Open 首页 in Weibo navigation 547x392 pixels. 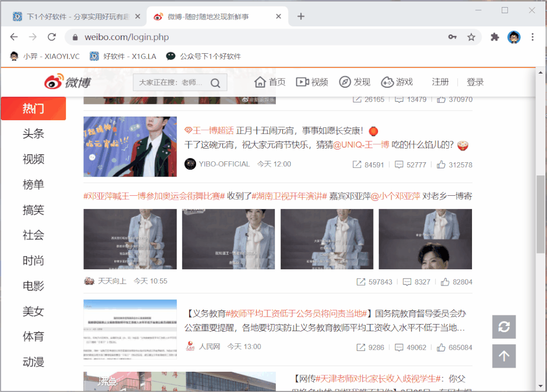click(x=270, y=82)
